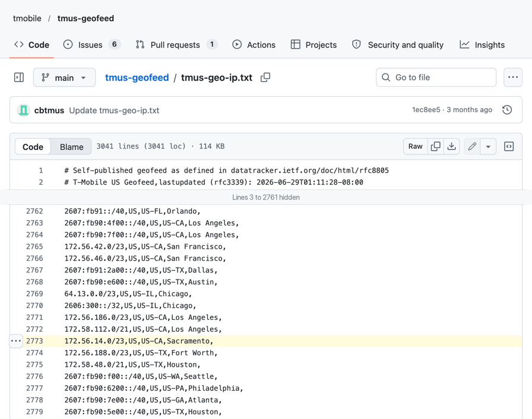Click the Austin geofeed entry line

pos(141,282)
